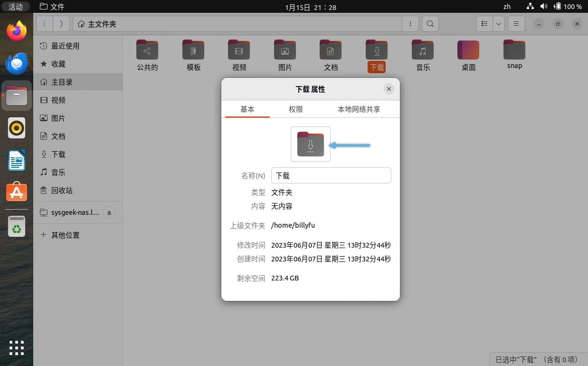
Task: Open the 文件 menu in the top bar
Action: (x=52, y=6)
